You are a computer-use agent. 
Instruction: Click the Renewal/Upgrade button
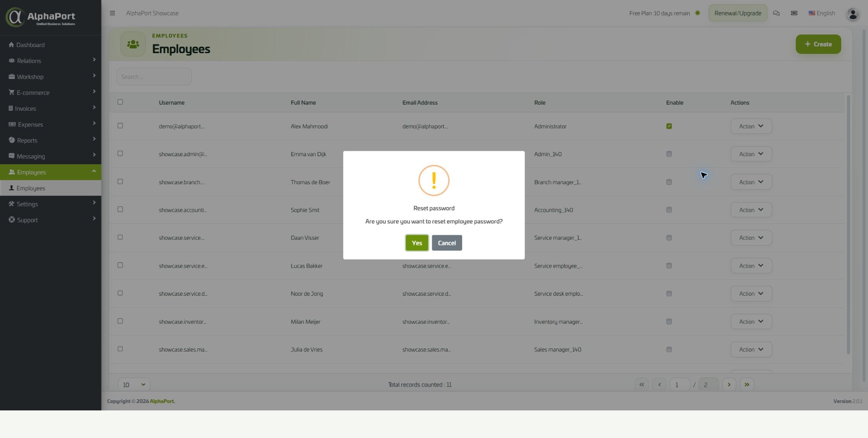738,13
